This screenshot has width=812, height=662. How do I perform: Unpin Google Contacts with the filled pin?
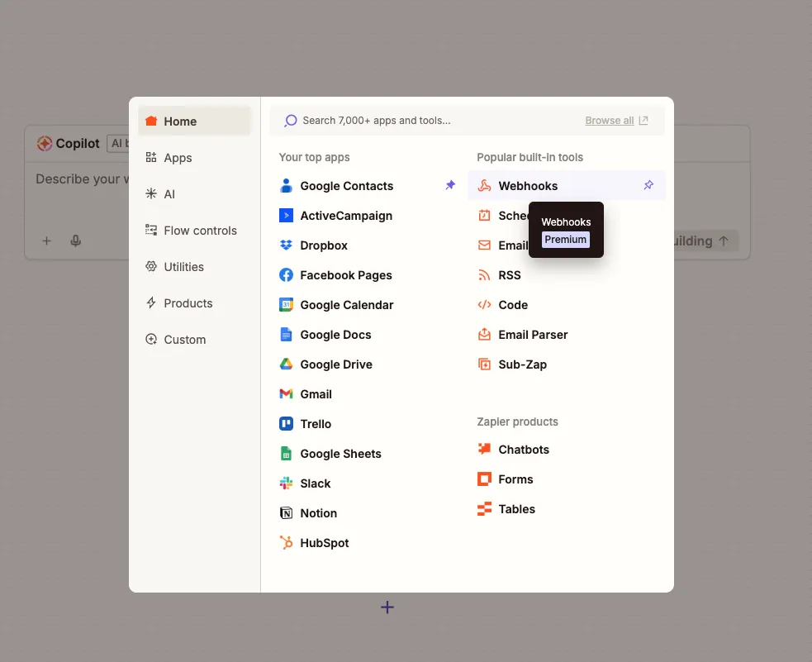coord(450,185)
